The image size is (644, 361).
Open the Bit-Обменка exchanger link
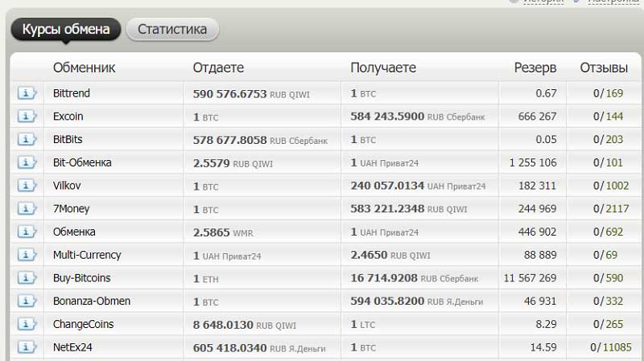click(82, 162)
